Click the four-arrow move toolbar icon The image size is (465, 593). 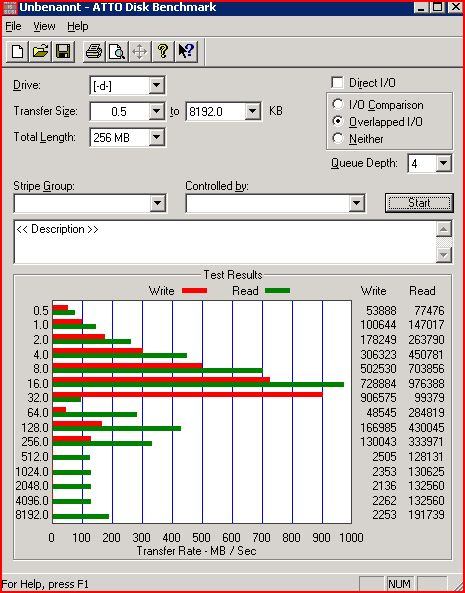(x=140, y=51)
